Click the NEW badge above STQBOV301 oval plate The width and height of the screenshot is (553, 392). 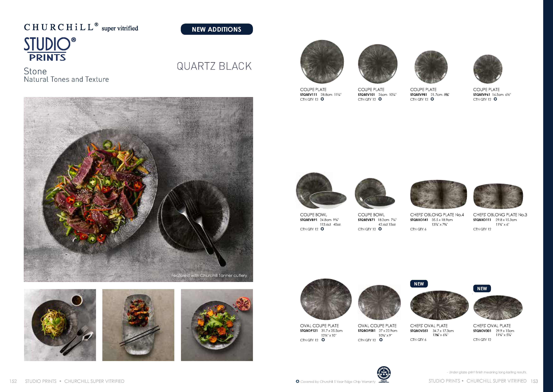(x=482, y=289)
